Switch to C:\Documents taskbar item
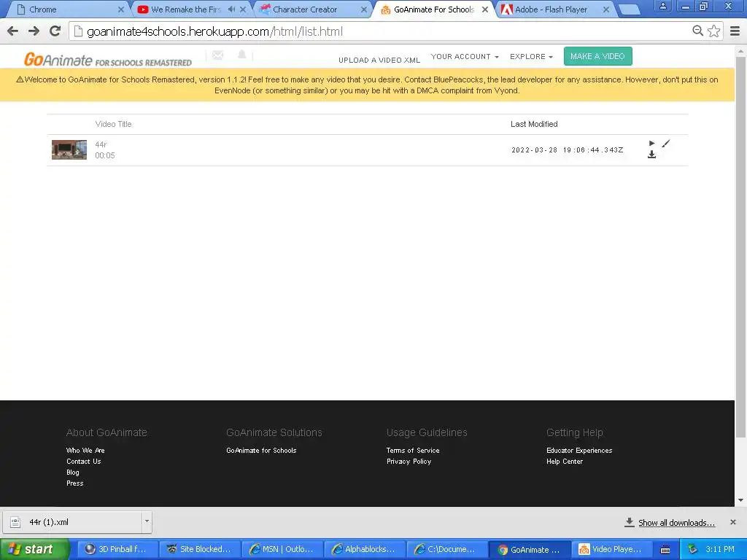The height and width of the screenshot is (560, 747). [x=446, y=549]
